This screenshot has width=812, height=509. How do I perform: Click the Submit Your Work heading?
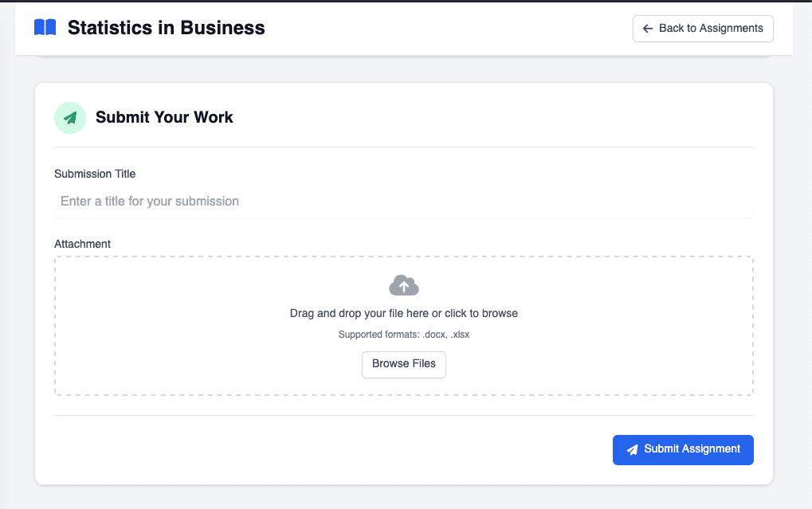pos(164,118)
